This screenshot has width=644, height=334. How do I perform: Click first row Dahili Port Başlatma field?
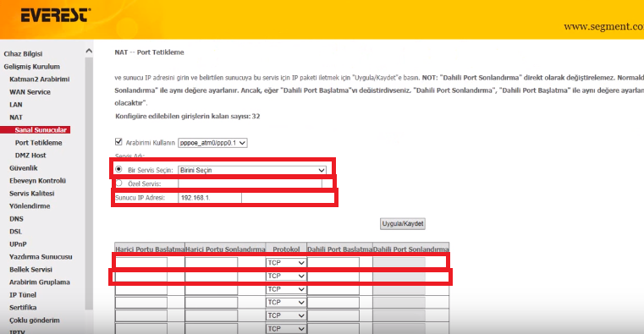coord(333,263)
